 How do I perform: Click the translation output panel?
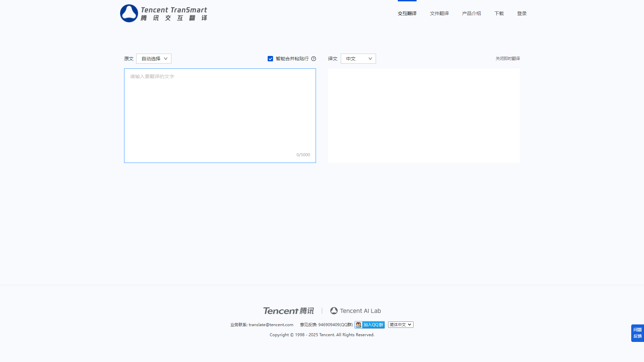pos(424,116)
